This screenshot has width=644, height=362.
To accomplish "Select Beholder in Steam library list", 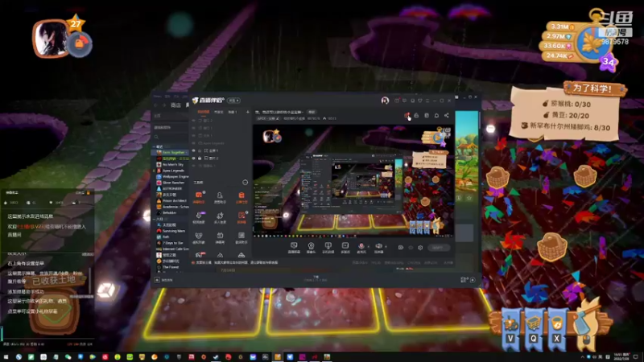I will pyautogui.click(x=168, y=212).
